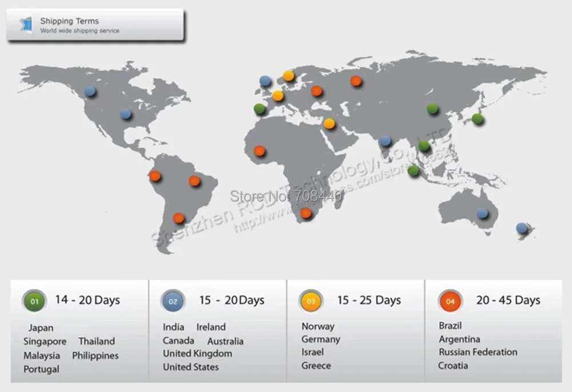Select the '15 - 20Days' heading

point(232,300)
